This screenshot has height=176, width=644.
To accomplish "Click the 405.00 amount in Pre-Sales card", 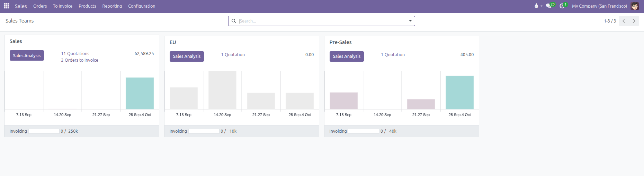I will [x=467, y=55].
